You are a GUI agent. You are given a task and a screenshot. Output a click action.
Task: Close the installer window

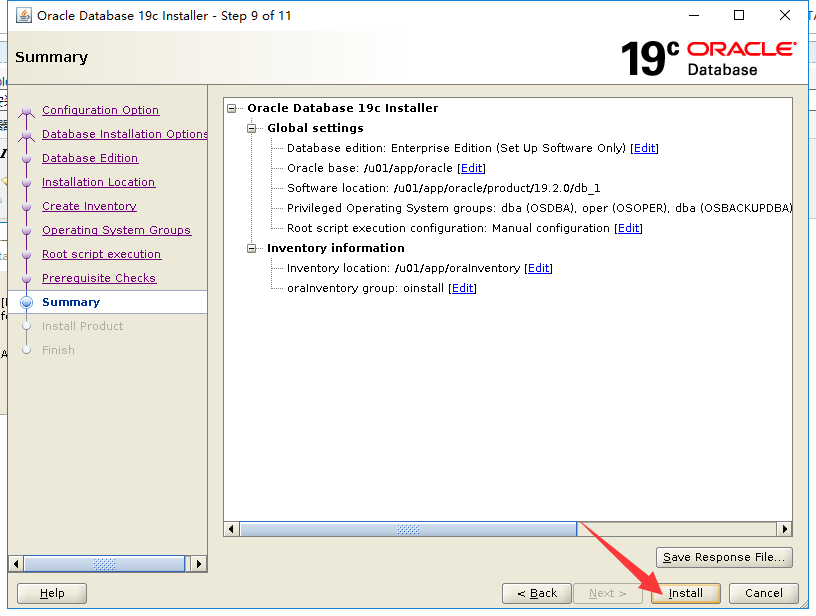pyautogui.click(x=785, y=15)
